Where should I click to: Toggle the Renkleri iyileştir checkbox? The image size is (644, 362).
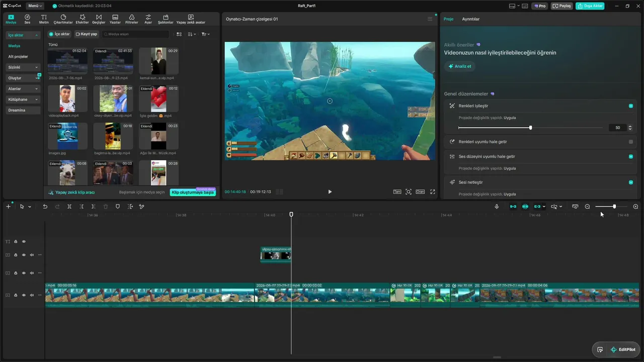click(x=631, y=106)
